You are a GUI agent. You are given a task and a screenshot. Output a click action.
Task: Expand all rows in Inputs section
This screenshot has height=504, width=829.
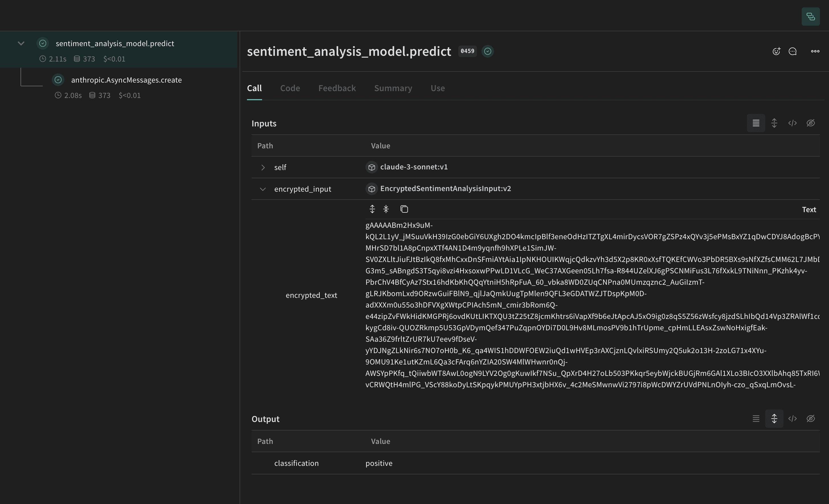pyautogui.click(x=774, y=123)
